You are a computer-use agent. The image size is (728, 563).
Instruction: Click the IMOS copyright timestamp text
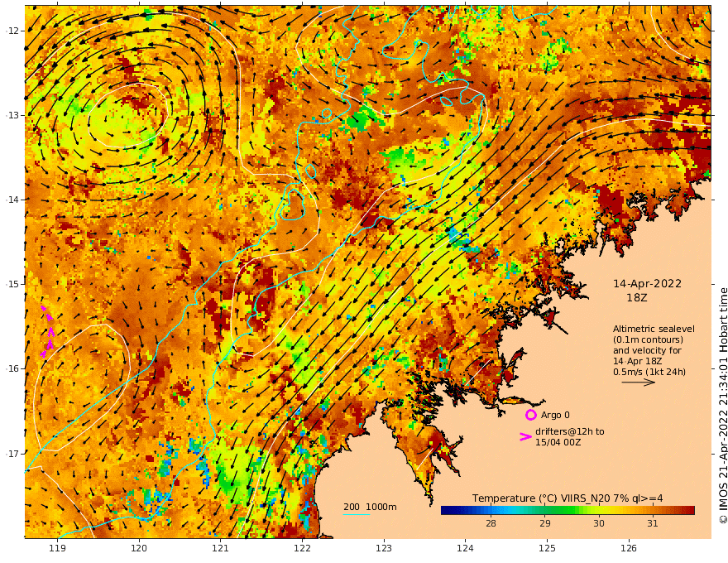pyautogui.click(x=723, y=405)
